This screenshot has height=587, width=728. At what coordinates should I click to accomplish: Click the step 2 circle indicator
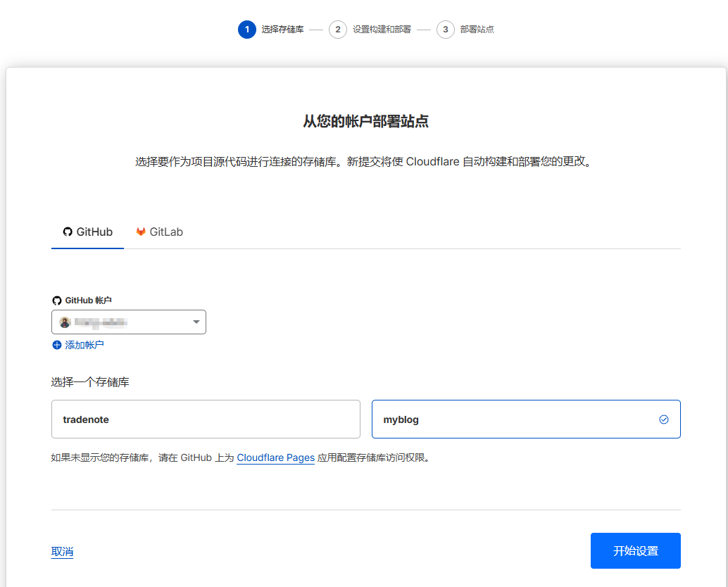coord(338,30)
